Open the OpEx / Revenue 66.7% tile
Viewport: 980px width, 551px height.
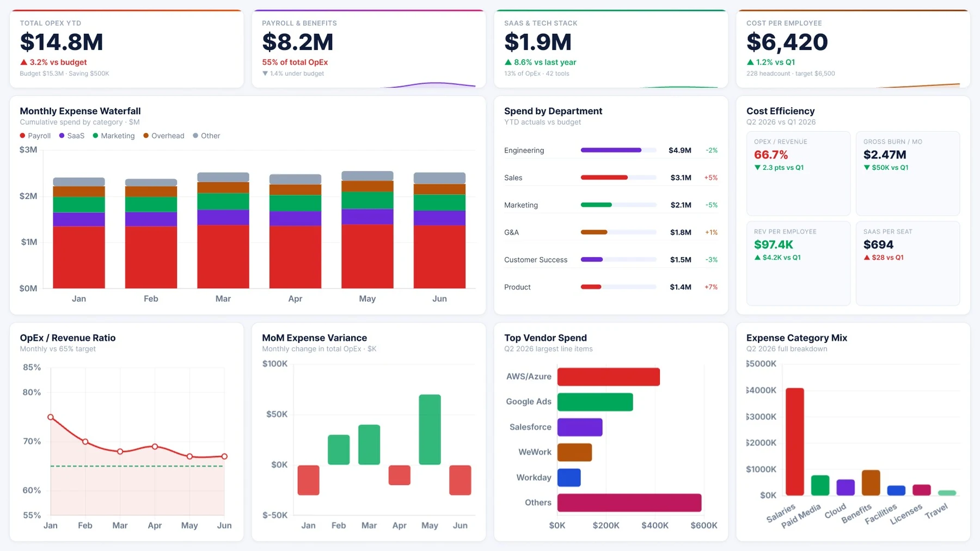pyautogui.click(x=798, y=174)
